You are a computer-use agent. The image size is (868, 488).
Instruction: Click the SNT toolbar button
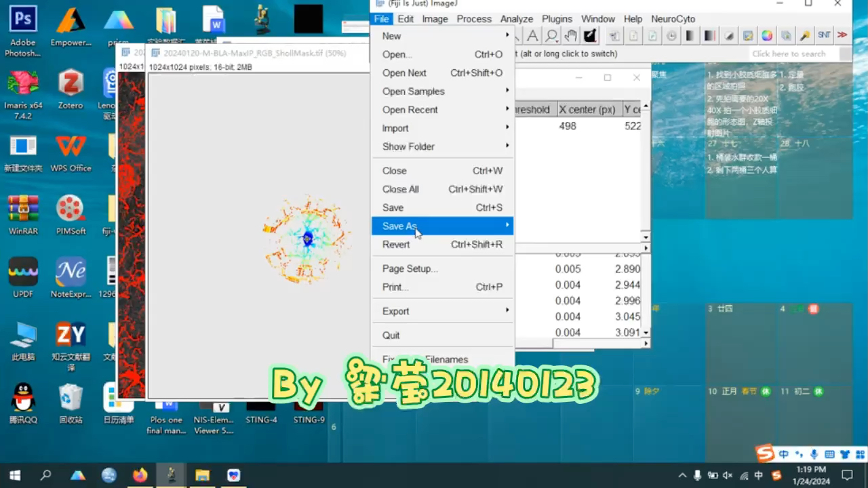[824, 35]
